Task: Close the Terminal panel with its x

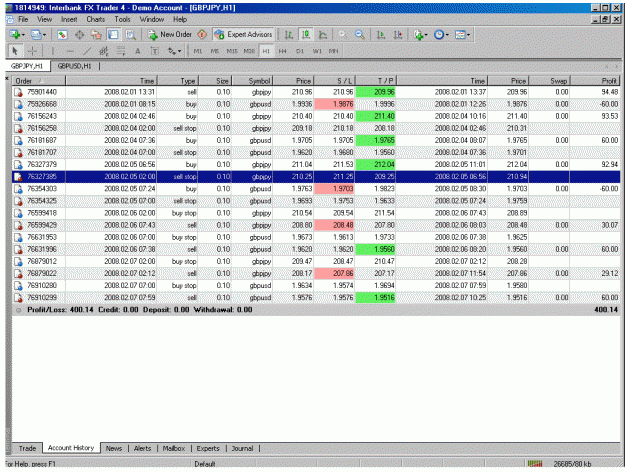Action: [7, 79]
